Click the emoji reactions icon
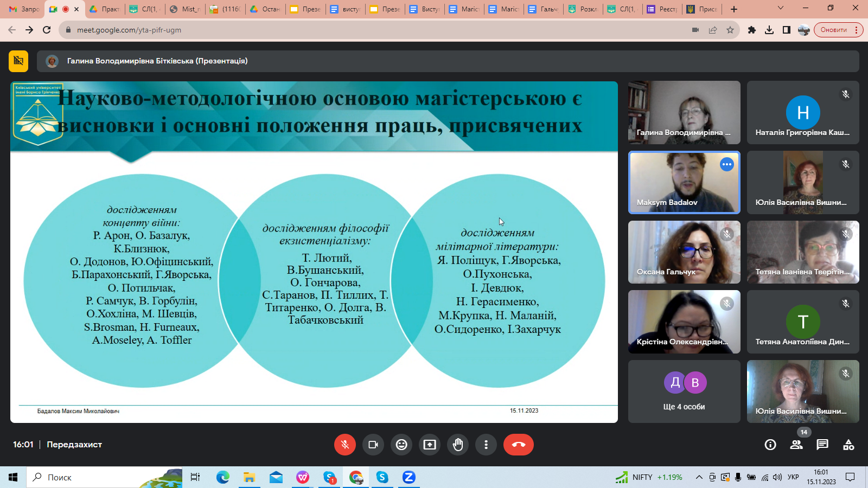Image resolution: width=868 pixels, height=488 pixels. 401,445
